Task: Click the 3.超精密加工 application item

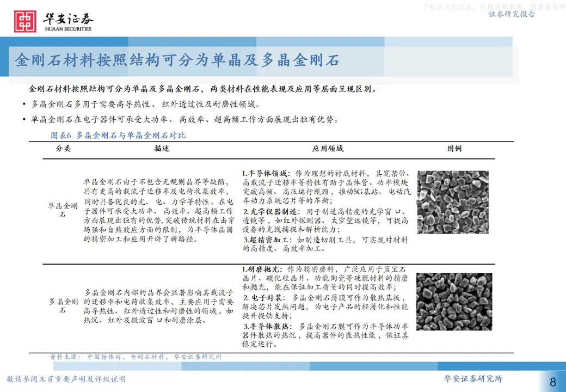Action: (325, 244)
